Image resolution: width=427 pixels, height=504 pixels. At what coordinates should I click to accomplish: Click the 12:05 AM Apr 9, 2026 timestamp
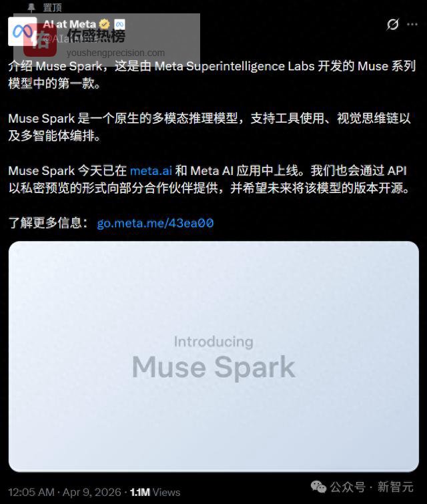pos(65,492)
